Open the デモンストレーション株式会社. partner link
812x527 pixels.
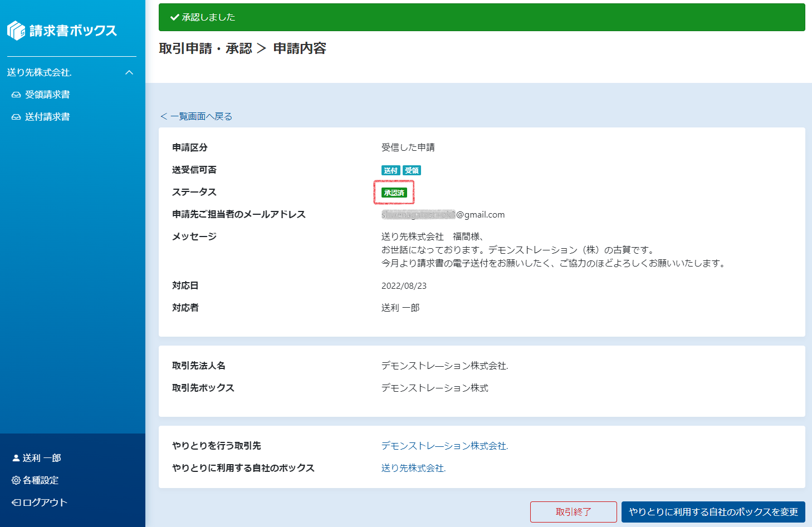444,446
